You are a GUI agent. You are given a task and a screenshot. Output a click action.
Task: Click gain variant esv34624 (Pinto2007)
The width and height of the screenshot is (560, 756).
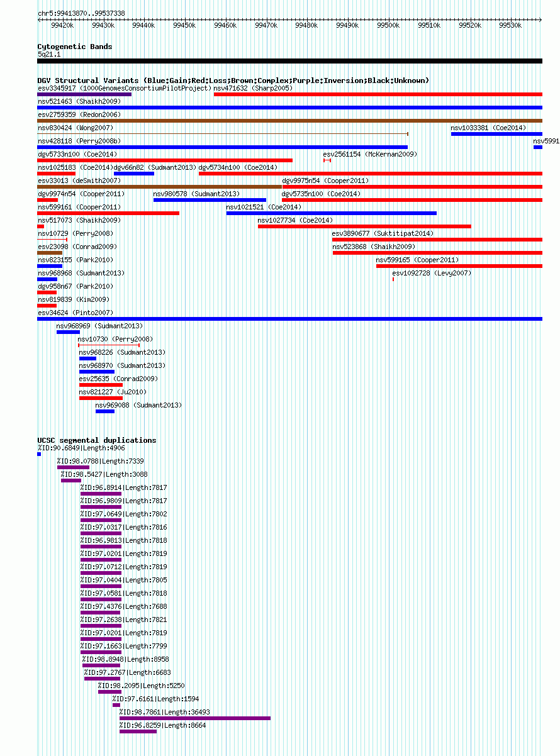click(x=290, y=319)
